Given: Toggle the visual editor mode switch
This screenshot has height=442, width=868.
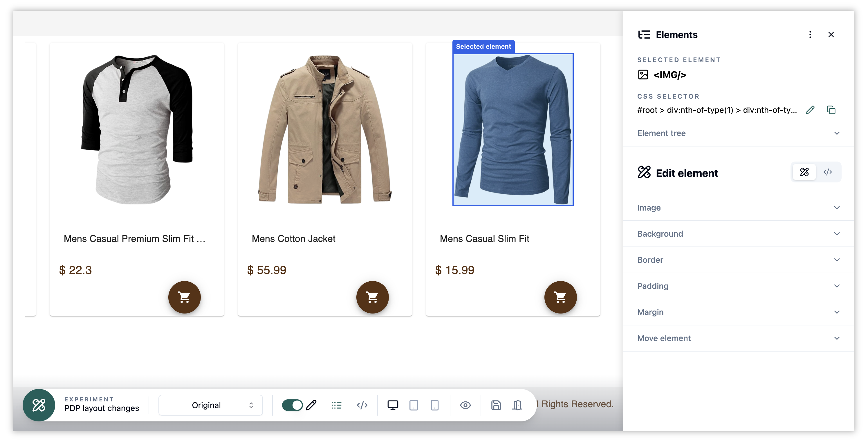Looking at the screenshot, I should pyautogui.click(x=292, y=405).
